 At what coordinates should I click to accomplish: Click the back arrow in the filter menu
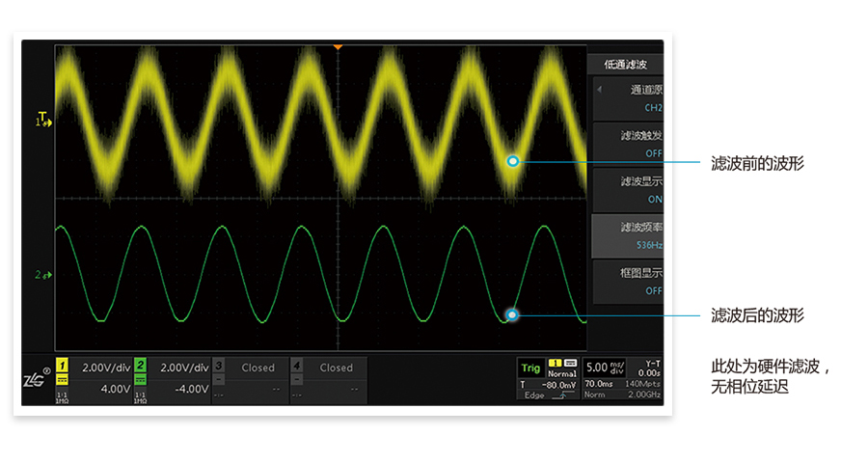599,89
